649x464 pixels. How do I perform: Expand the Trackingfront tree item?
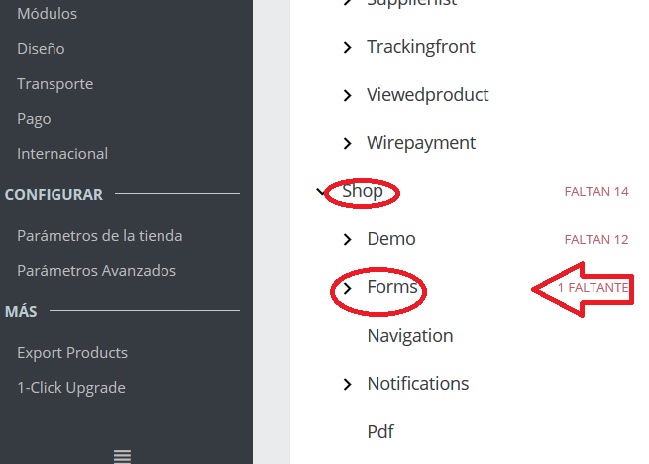coord(347,47)
